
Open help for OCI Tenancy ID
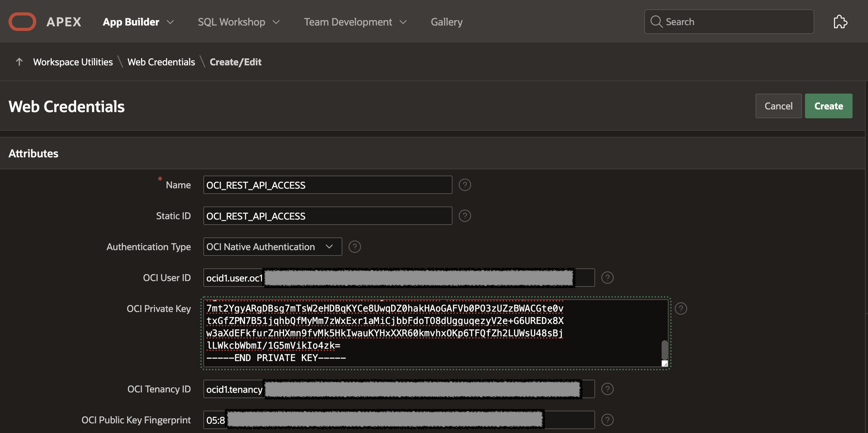click(607, 389)
